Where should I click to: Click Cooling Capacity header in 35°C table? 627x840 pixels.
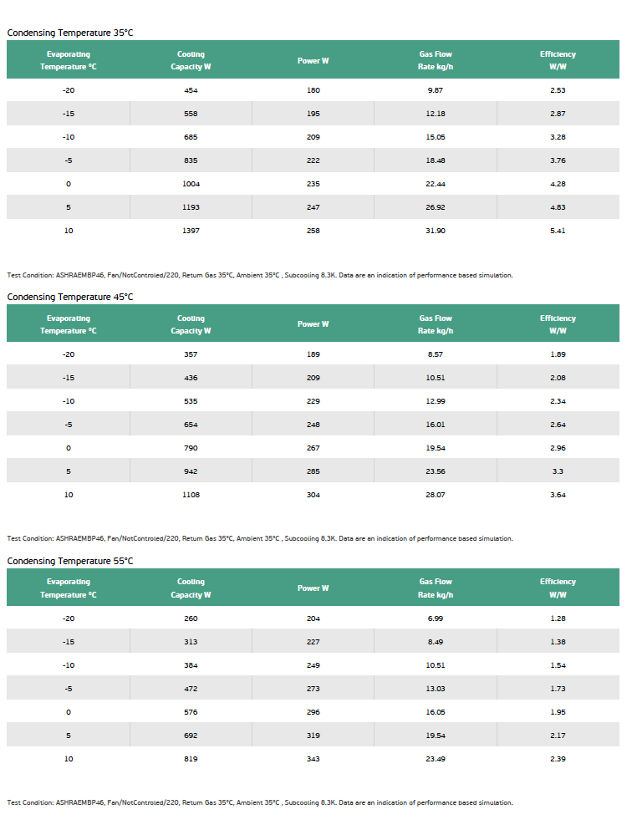(x=191, y=60)
